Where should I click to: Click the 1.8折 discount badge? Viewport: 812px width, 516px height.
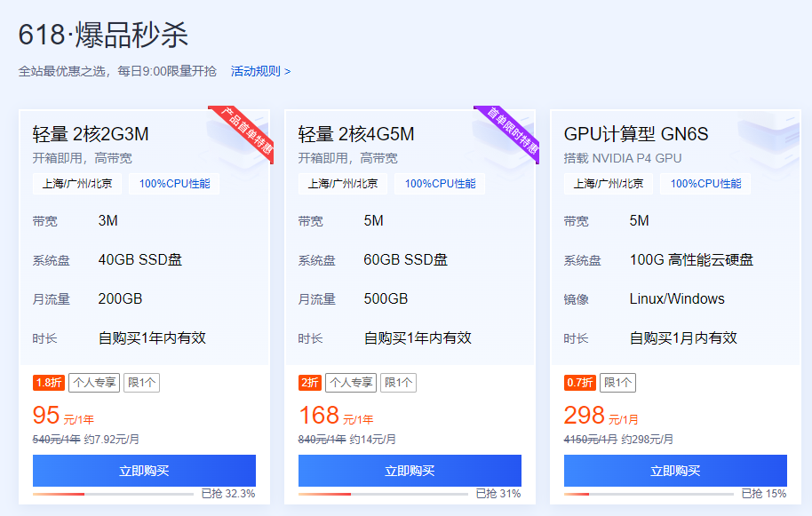tap(48, 383)
